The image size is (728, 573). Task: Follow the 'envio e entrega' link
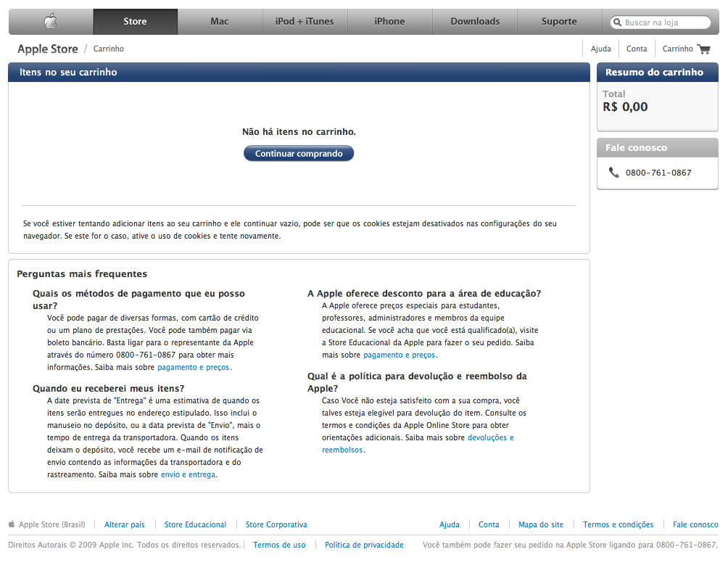(x=188, y=474)
